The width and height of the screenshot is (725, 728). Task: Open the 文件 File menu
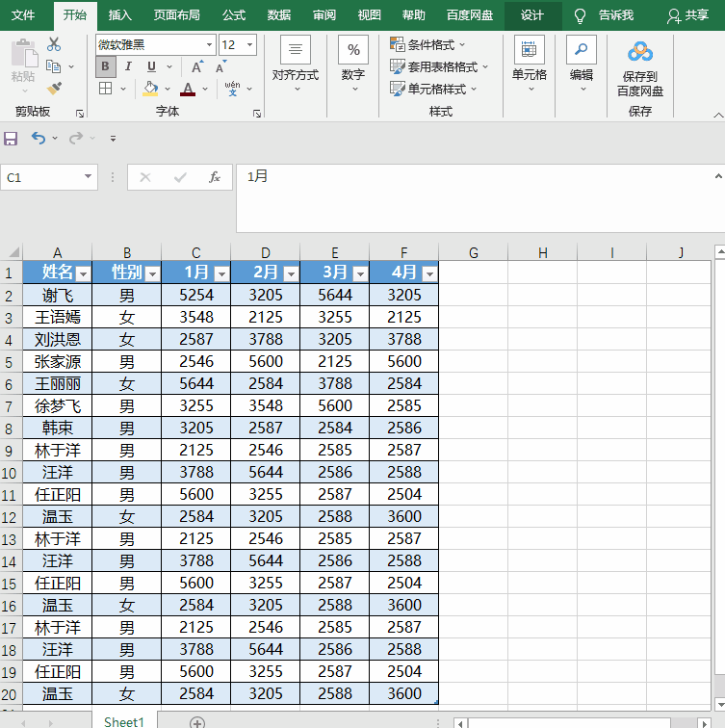23,15
